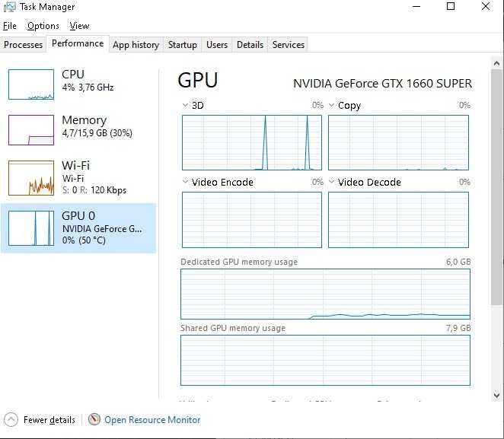
Task: Open the Options menu
Action: (x=43, y=26)
